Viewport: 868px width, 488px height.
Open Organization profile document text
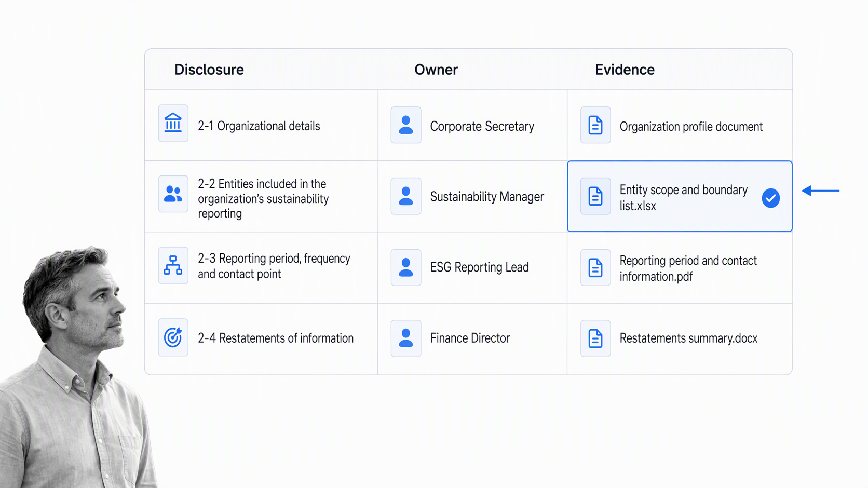coord(691,127)
